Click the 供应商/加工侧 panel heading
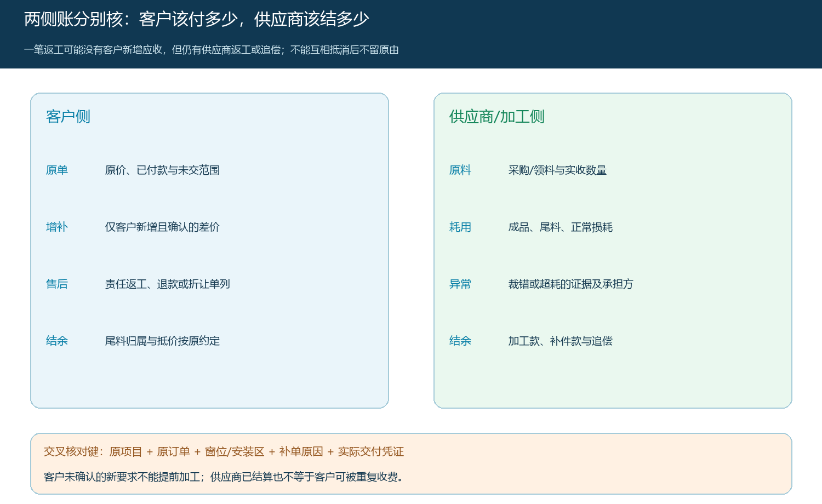 pos(496,117)
